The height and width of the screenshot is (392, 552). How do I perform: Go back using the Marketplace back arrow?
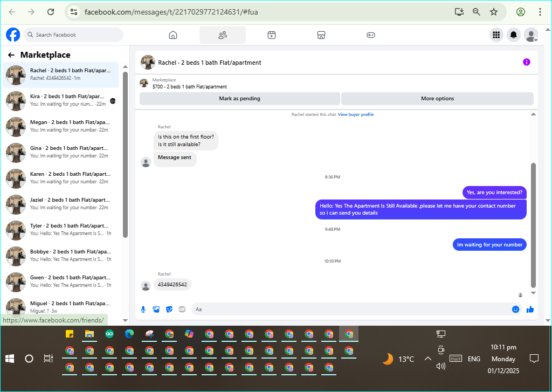(x=11, y=55)
